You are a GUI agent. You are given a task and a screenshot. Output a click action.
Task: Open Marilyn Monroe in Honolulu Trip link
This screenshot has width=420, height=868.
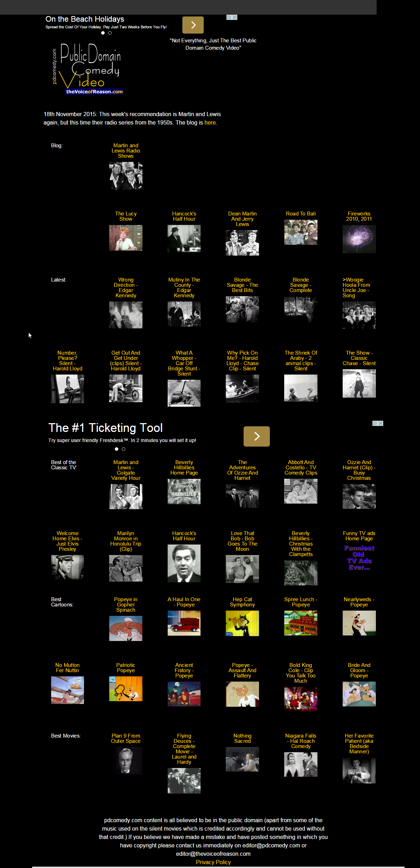pyautogui.click(x=126, y=541)
